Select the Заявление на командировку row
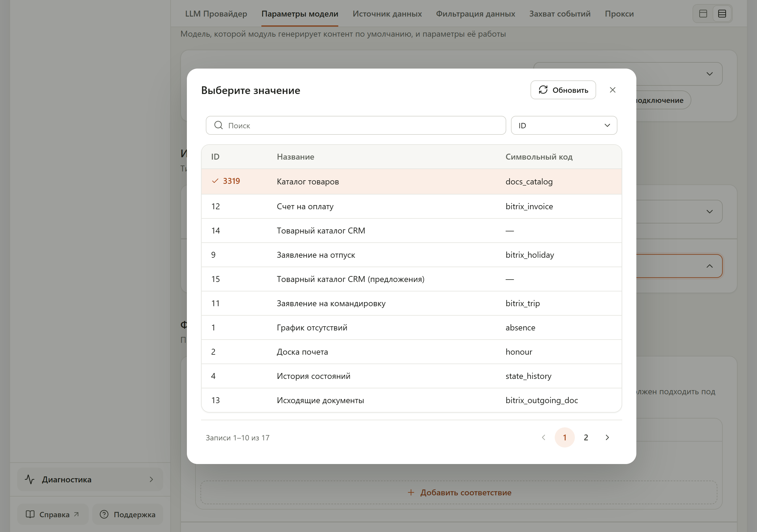Viewport: 757px width, 532px height. pyautogui.click(x=411, y=303)
